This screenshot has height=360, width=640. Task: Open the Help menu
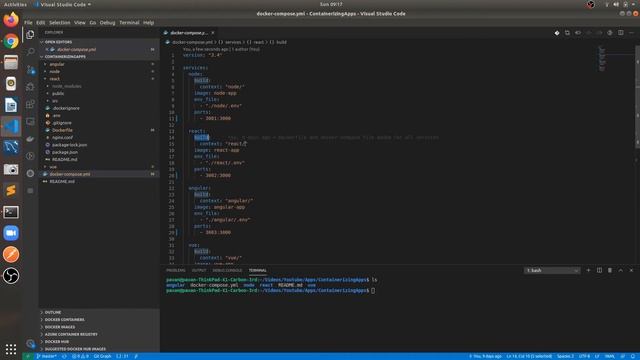coord(149,23)
